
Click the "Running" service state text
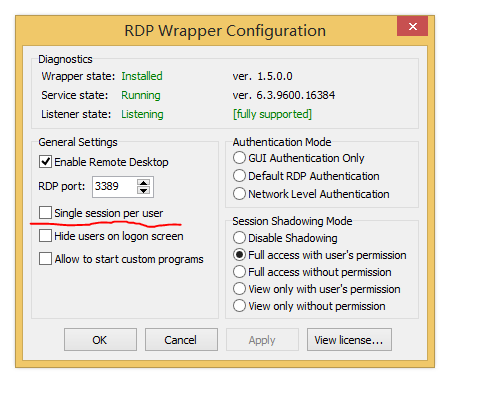point(141,95)
